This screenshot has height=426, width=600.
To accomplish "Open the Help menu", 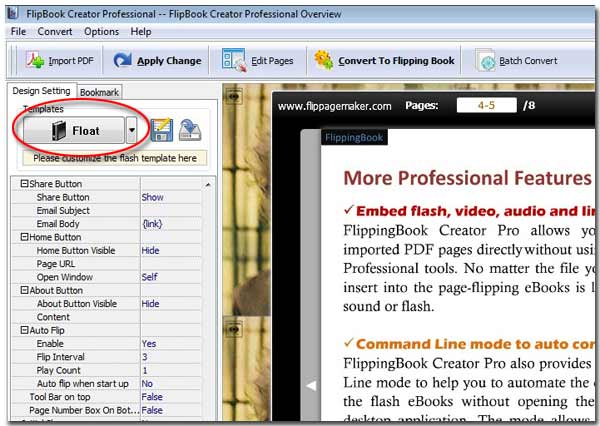I will (141, 31).
